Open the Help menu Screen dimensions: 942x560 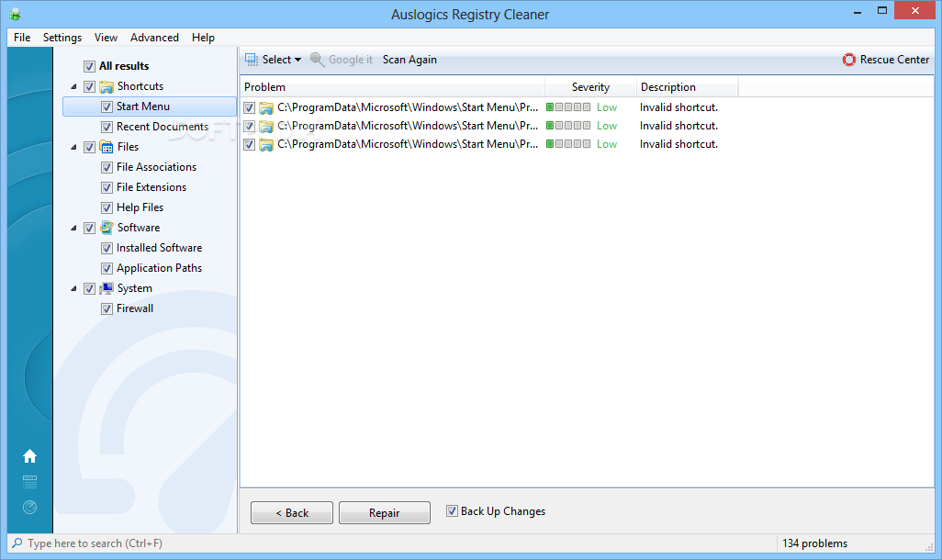point(203,38)
